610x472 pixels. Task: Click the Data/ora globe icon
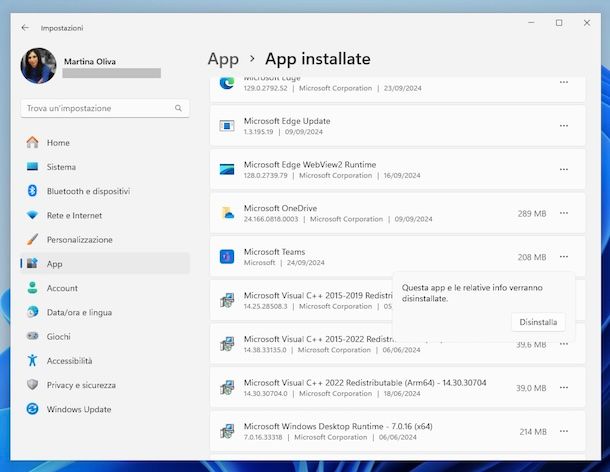pos(33,312)
